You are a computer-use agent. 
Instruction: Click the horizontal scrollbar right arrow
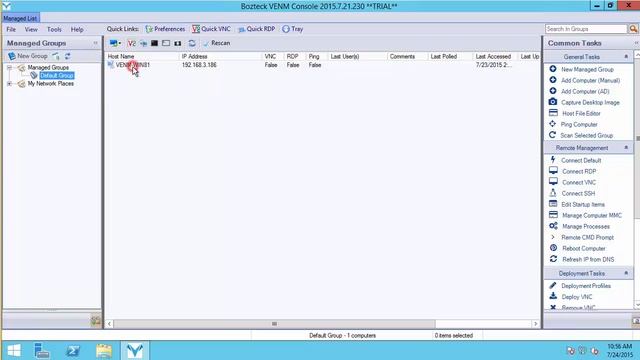pyautogui.click(x=535, y=324)
